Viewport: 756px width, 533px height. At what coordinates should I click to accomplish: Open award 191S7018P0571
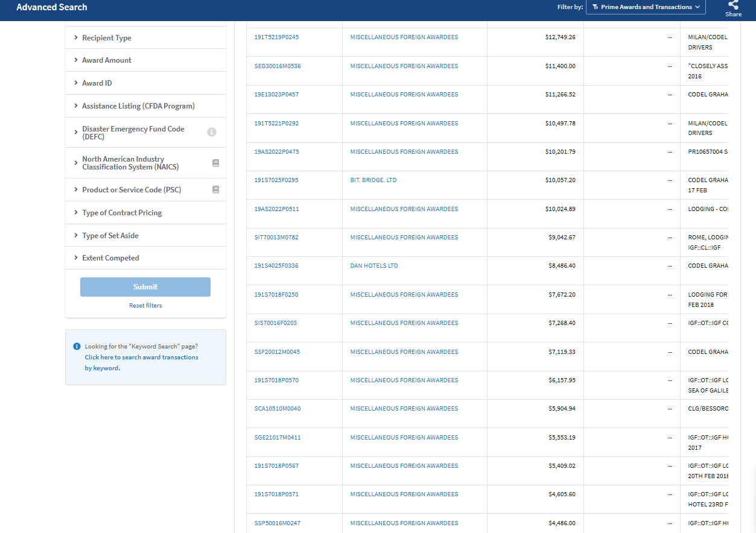(276, 494)
